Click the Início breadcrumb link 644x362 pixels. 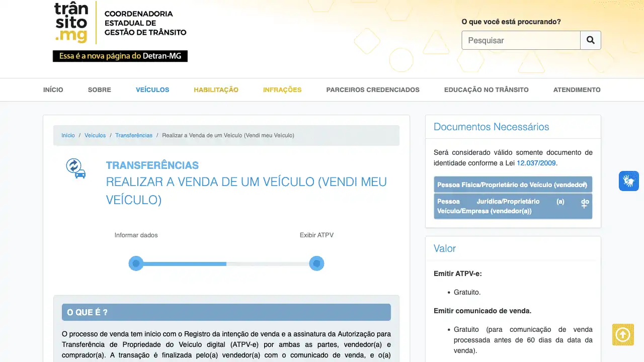pos(68,135)
